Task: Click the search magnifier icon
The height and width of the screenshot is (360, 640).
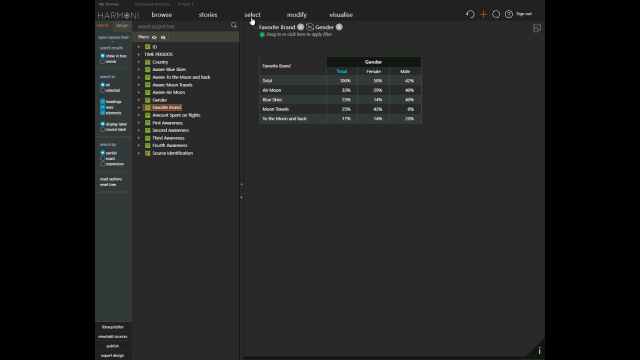Action: pos(234,25)
